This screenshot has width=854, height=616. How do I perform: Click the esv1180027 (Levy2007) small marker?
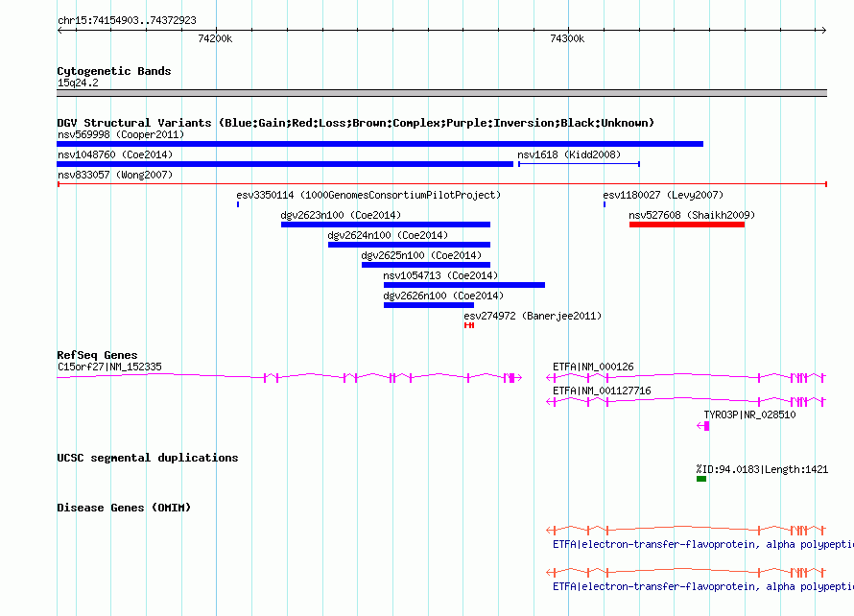click(605, 204)
